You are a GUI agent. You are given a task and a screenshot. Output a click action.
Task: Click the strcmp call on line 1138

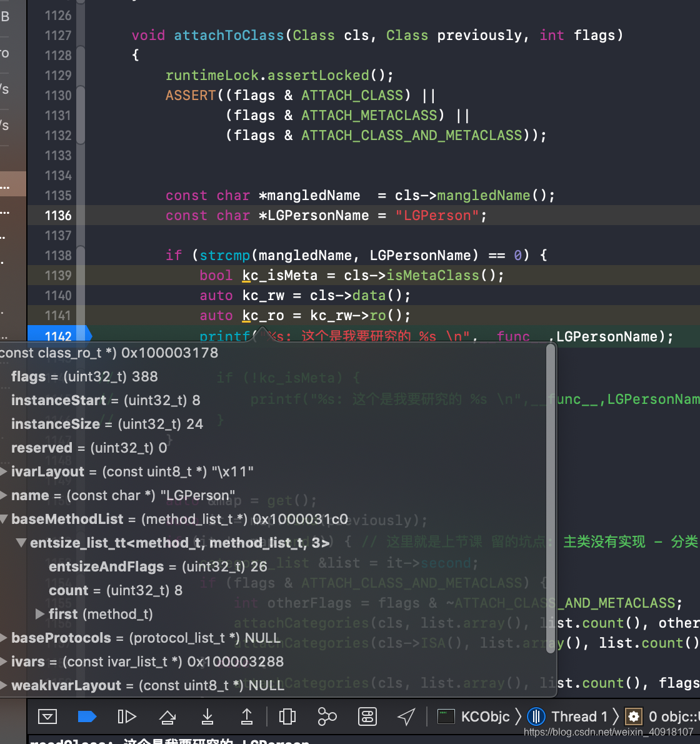click(x=224, y=256)
